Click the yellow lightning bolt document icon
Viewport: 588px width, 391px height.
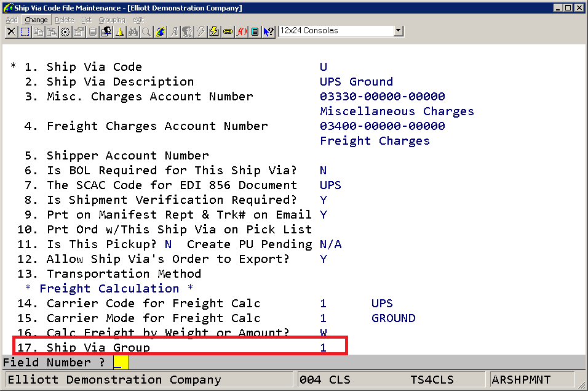point(214,32)
